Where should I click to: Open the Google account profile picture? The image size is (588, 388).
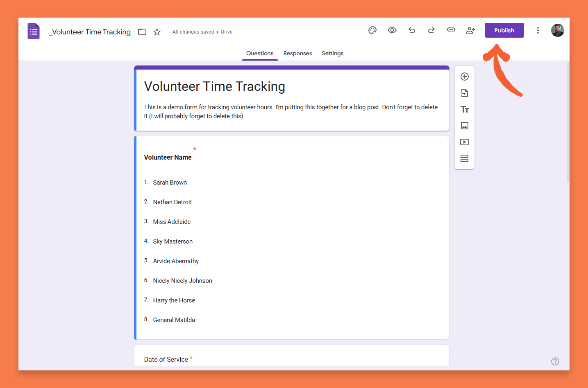(x=557, y=30)
